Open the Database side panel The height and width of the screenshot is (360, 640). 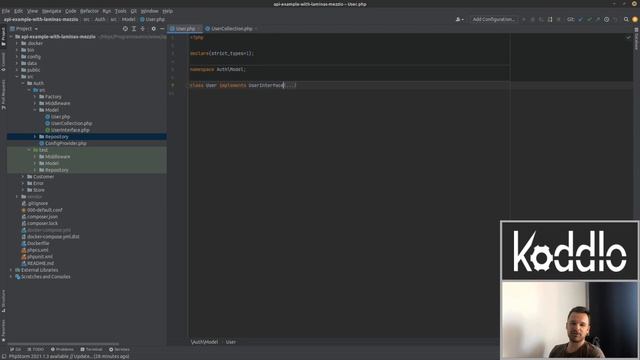(636, 39)
